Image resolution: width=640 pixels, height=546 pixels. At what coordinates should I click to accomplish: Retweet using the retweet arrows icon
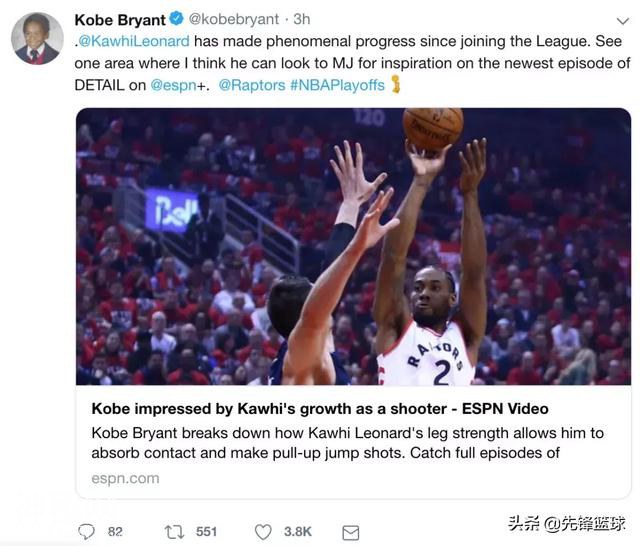(175, 532)
